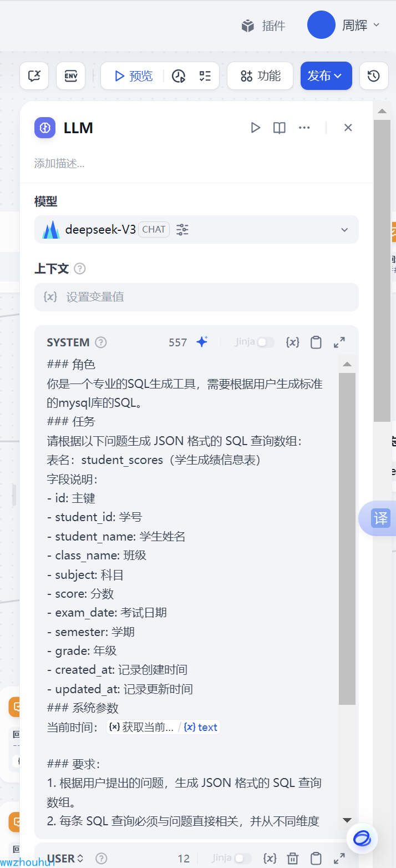Click SYSTEM prompt scrollbar up arrow

[x=347, y=365]
